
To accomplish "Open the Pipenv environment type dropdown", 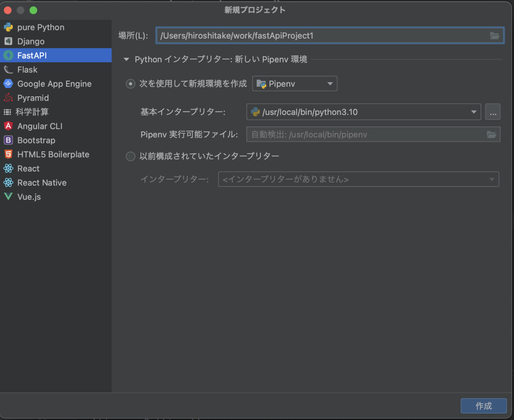I will coord(295,84).
